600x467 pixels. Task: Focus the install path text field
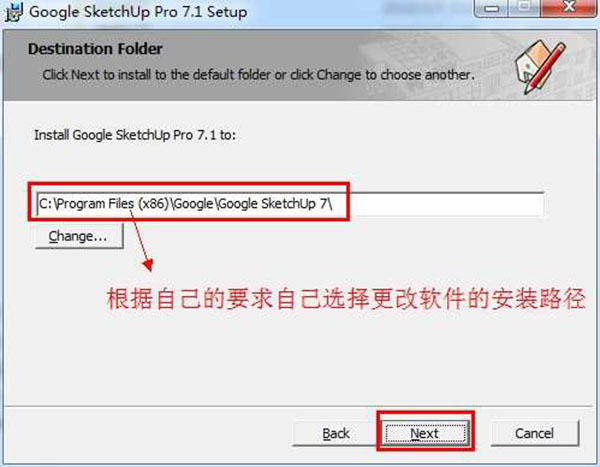coord(290,204)
